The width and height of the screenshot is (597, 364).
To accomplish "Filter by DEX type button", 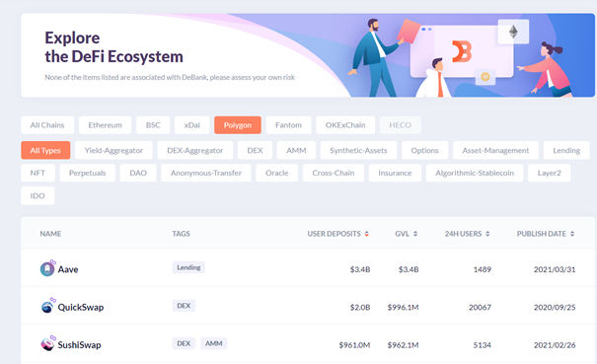I will tap(256, 150).
